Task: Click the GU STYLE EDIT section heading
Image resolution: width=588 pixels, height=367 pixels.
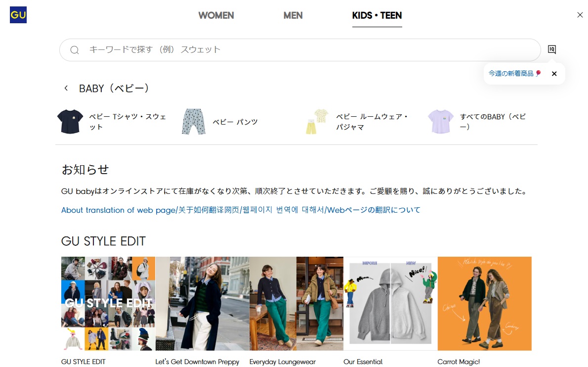Action: click(103, 241)
